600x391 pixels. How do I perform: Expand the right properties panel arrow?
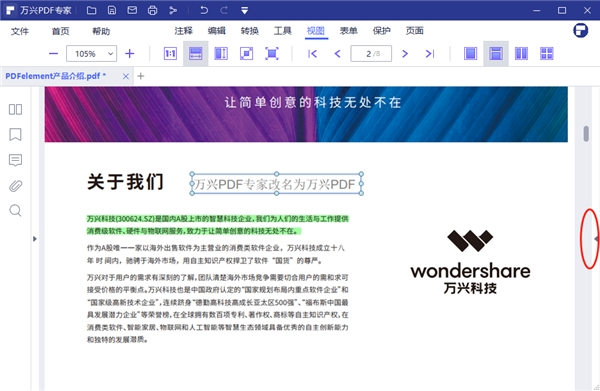point(596,239)
